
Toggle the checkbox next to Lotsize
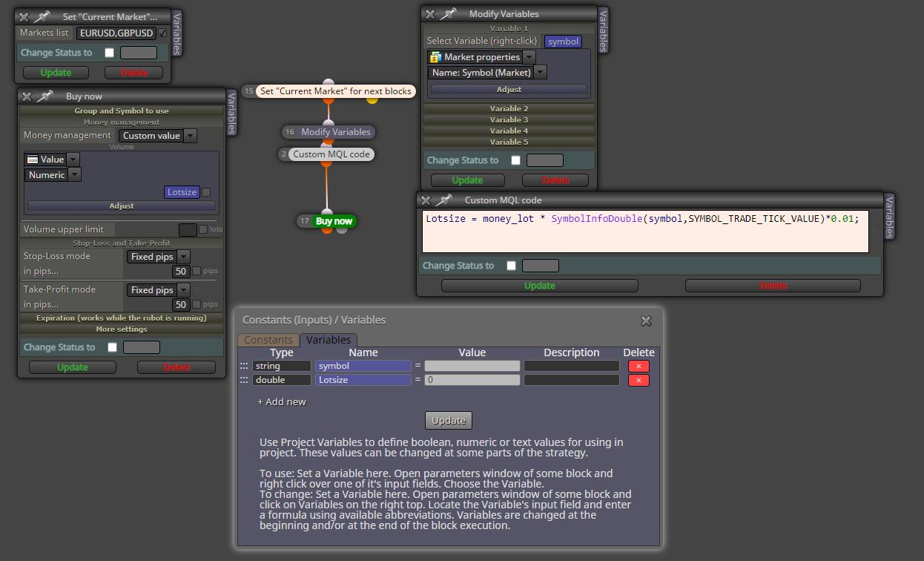[206, 192]
